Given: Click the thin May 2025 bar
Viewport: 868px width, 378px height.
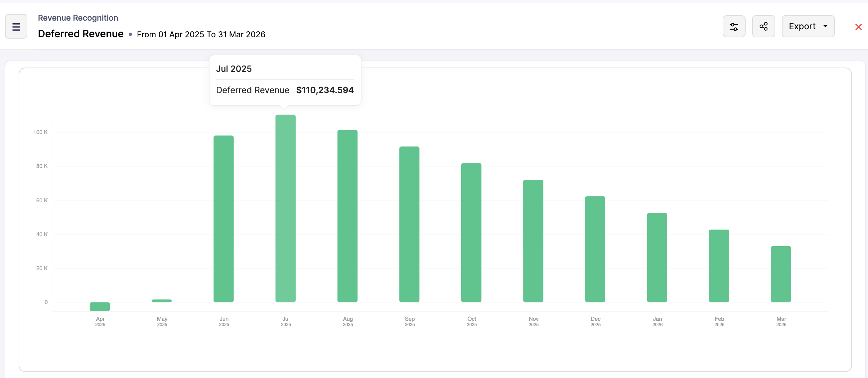Looking at the screenshot, I should (x=162, y=301).
